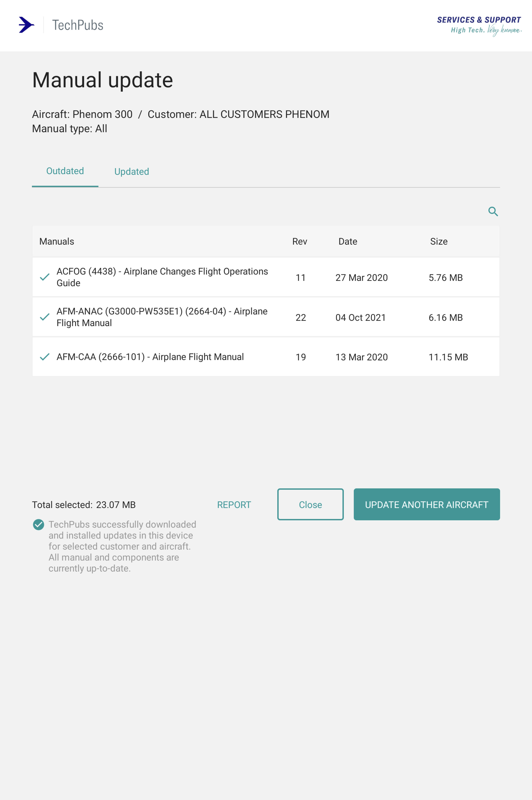This screenshot has height=800, width=532.
Task: Click the search magnifier icon
Action: point(493,211)
